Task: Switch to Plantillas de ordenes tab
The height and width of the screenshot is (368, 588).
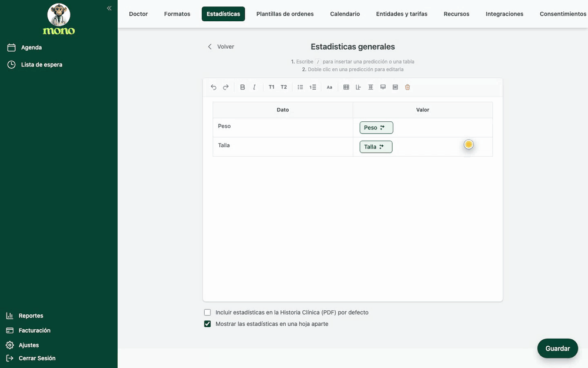Action: pos(285,14)
